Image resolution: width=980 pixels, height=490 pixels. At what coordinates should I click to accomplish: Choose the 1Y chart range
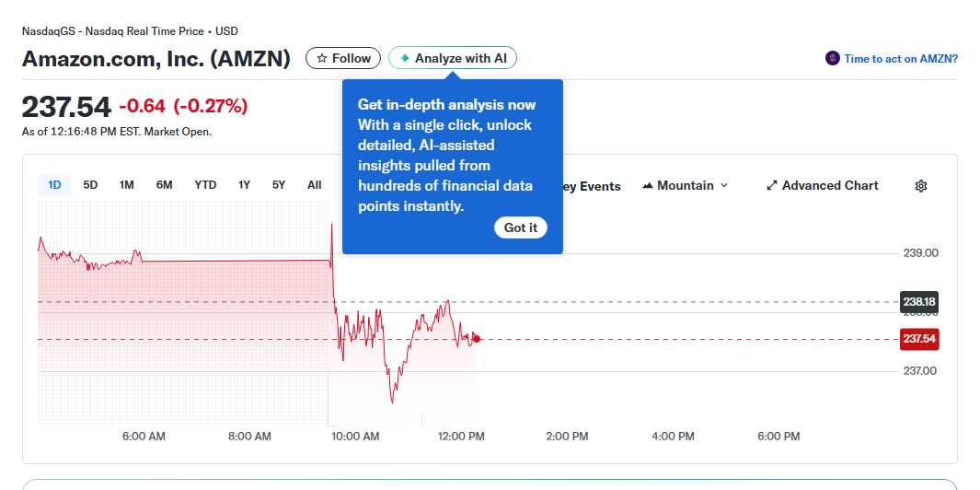pyautogui.click(x=244, y=185)
